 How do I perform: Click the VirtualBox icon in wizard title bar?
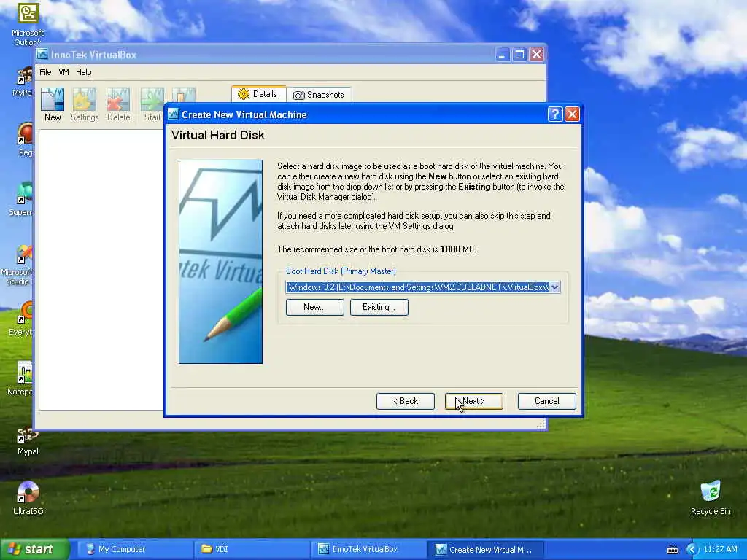click(x=174, y=114)
